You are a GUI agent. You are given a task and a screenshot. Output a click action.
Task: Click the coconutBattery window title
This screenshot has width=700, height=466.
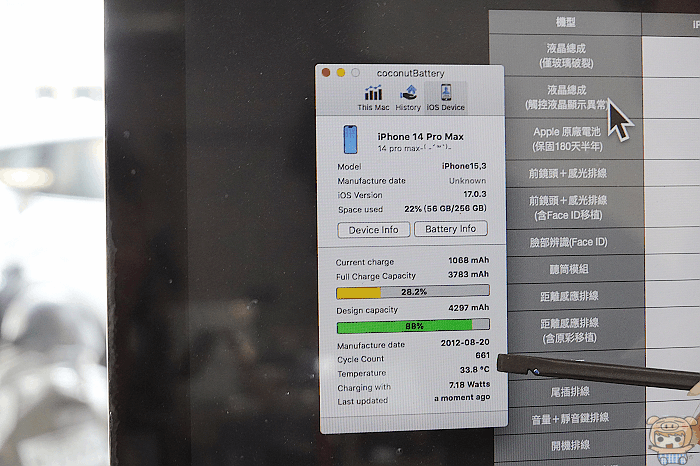point(410,73)
